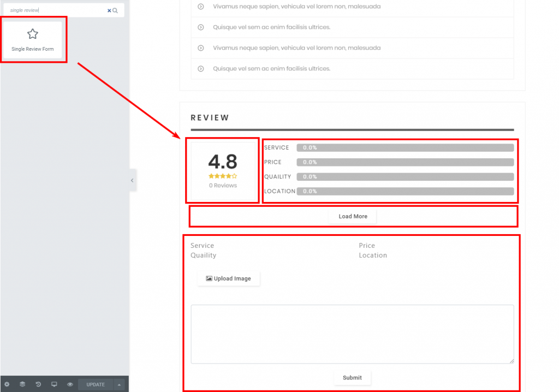Image resolution: width=559 pixels, height=392 pixels.
Task: Click the star rating under 4.8
Action: (x=223, y=176)
